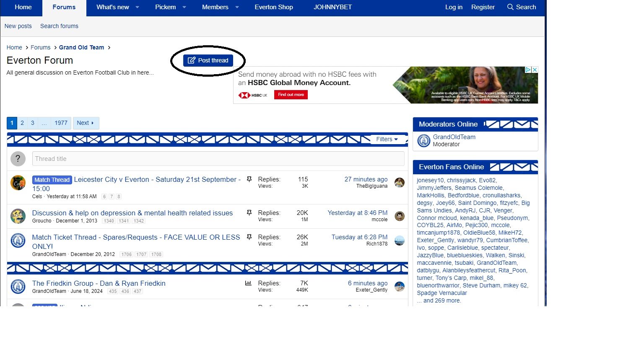Screen dimensions: 644x362
Task: Go to Forums in breadcrumb
Action: pyautogui.click(x=40, y=47)
